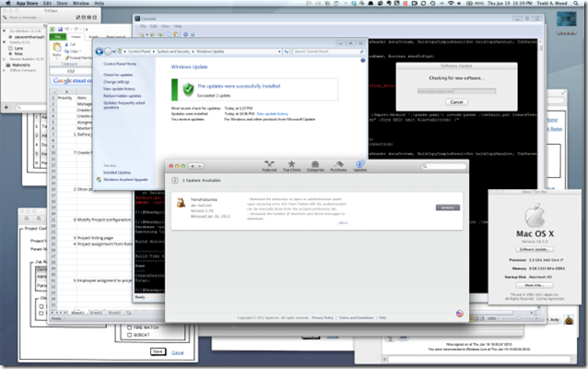Click the US flag icon in App Store footer
This screenshot has height=369, width=588.
click(x=459, y=314)
